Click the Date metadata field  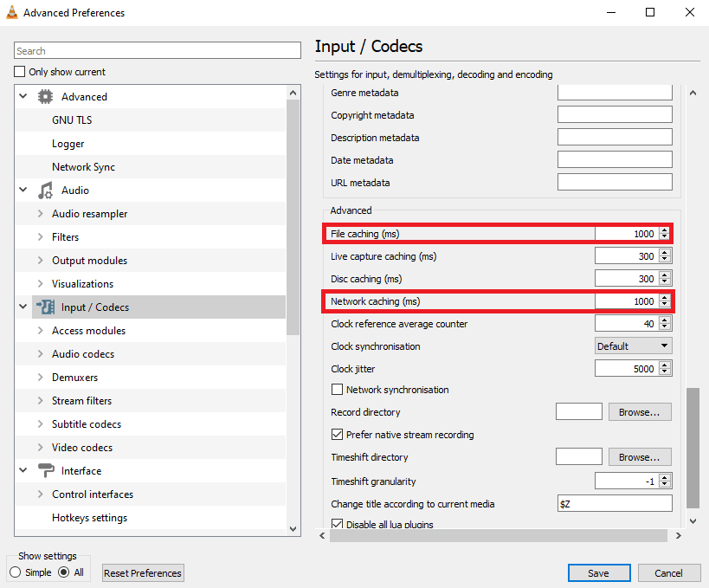click(615, 159)
